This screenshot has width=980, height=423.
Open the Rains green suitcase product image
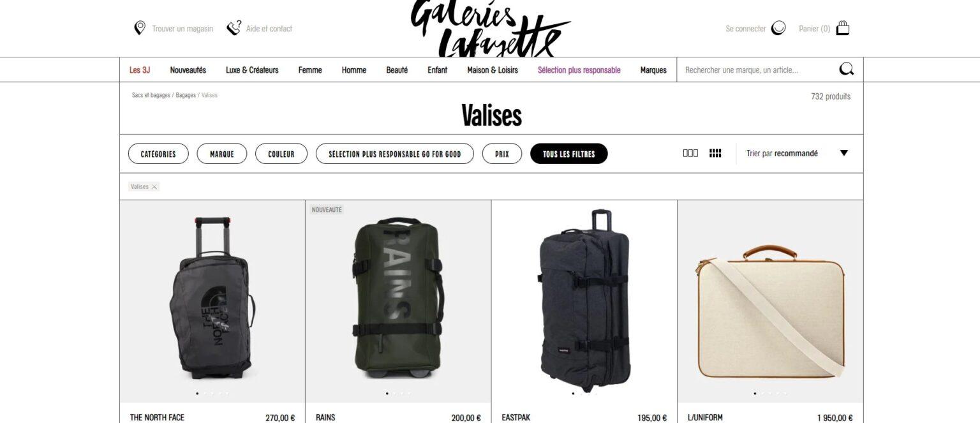(x=398, y=301)
